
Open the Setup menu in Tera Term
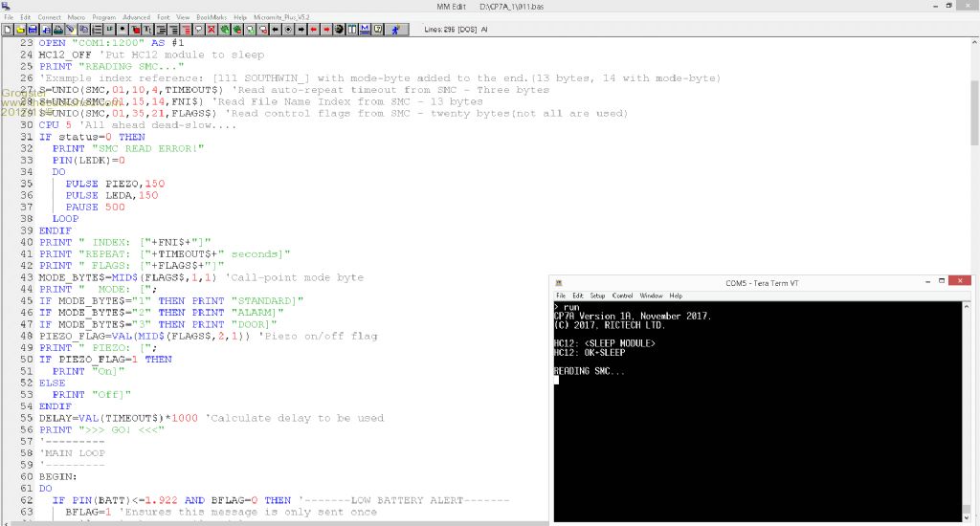pos(597,296)
